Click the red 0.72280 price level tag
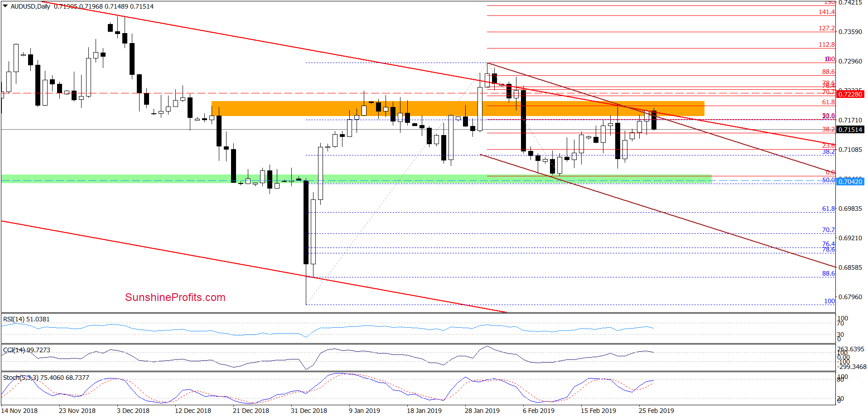This screenshot has height=417, width=868. coord(850,94)
